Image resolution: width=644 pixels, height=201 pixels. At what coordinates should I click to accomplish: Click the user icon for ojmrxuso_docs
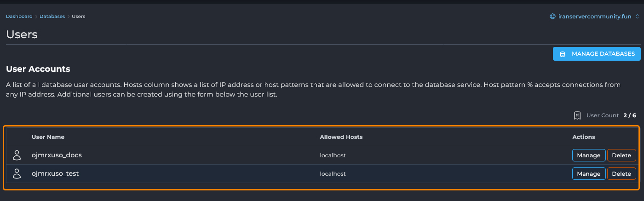tap(17, 155)
